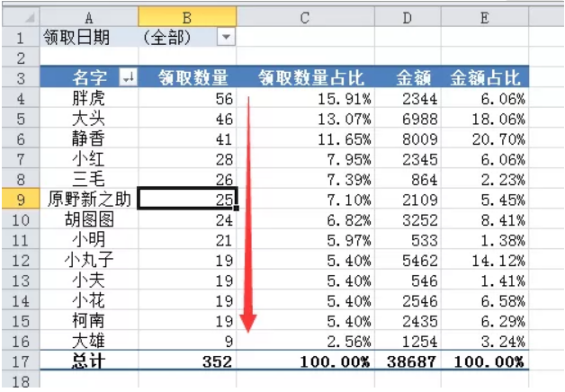565x392 pixels.
Task: Click the 金额占比 header cell
Action: (x=485, y=76)
